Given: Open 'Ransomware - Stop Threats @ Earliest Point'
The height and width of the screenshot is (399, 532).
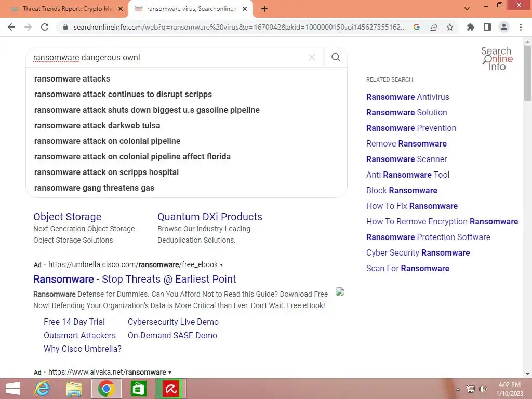Looking at the screenshot, I should click(x=135, y=279).
